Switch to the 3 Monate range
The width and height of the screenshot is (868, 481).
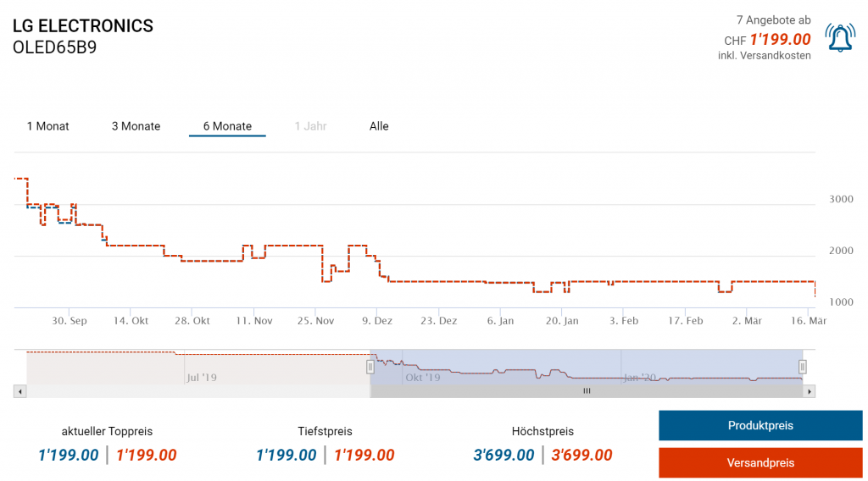[x=136, y=126]
